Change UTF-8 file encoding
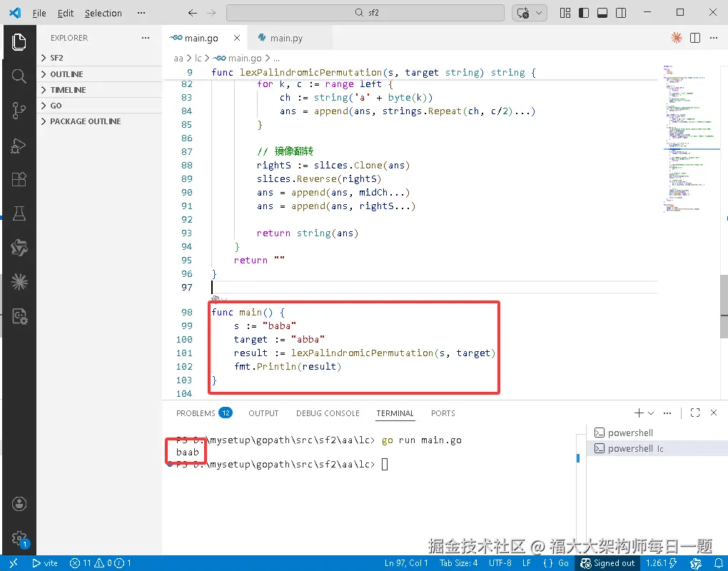The width and height of the screenshot is (728, 571). [500, 563]
